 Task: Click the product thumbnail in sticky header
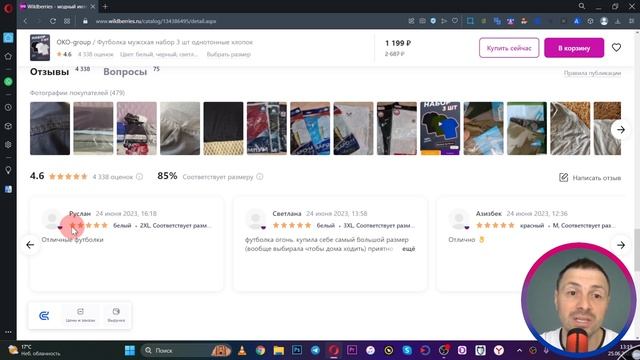click(40, 48)
